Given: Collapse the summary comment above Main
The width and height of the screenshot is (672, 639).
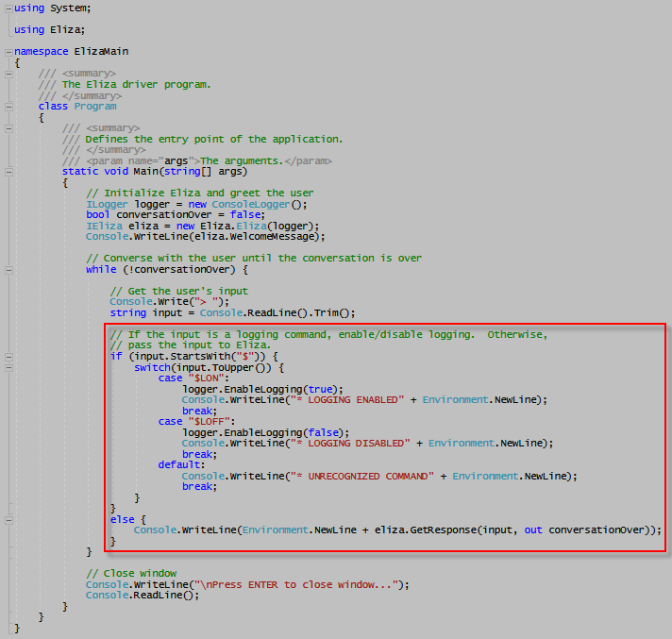Looking at the screenshot, I should 8,128.
